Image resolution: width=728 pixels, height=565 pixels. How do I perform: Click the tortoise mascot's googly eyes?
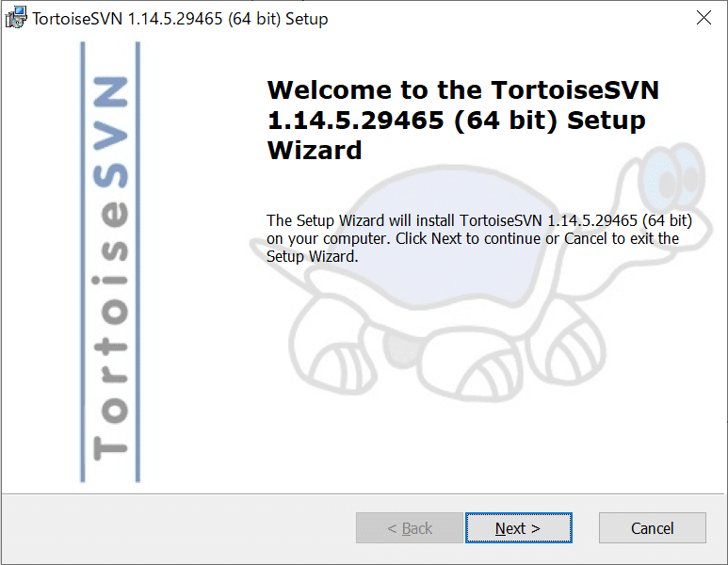pyautogui.click(x=671, y=178)
